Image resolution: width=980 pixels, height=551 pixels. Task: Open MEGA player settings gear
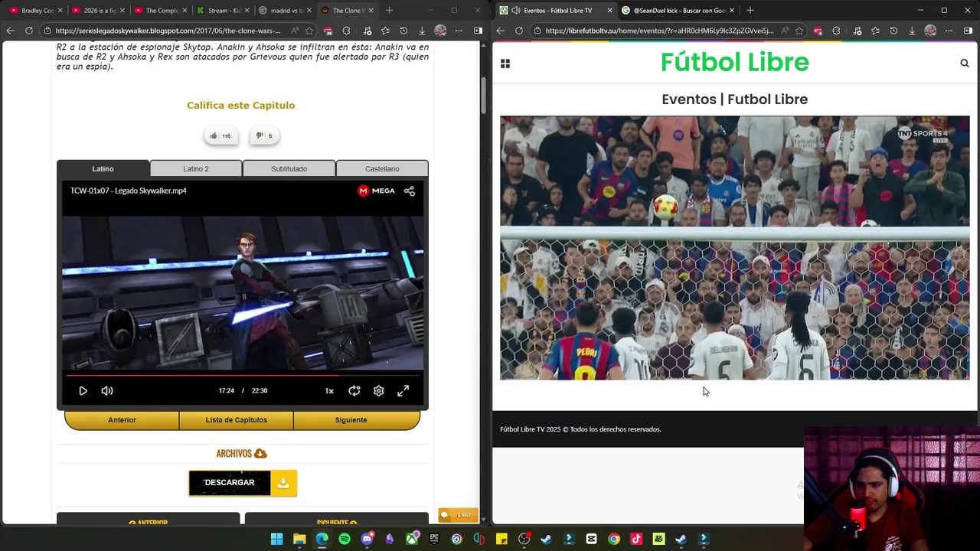coord(378,390)
